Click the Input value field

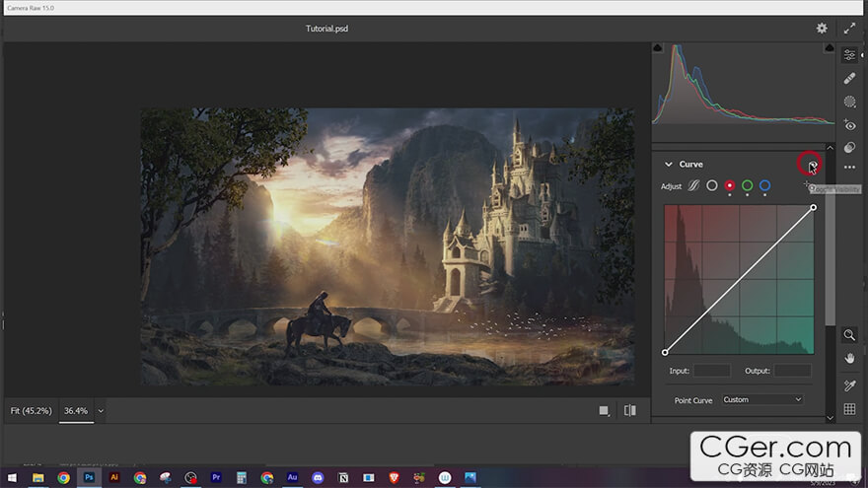712,371
